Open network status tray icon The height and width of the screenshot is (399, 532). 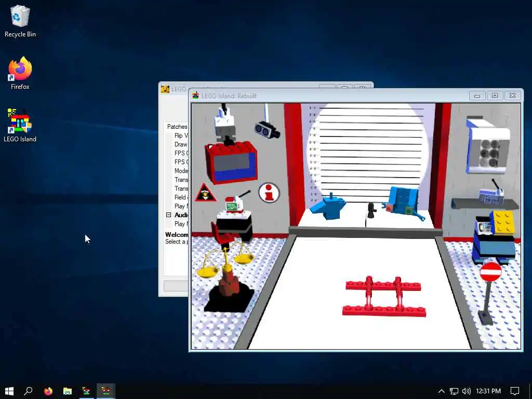coord(454,391)
